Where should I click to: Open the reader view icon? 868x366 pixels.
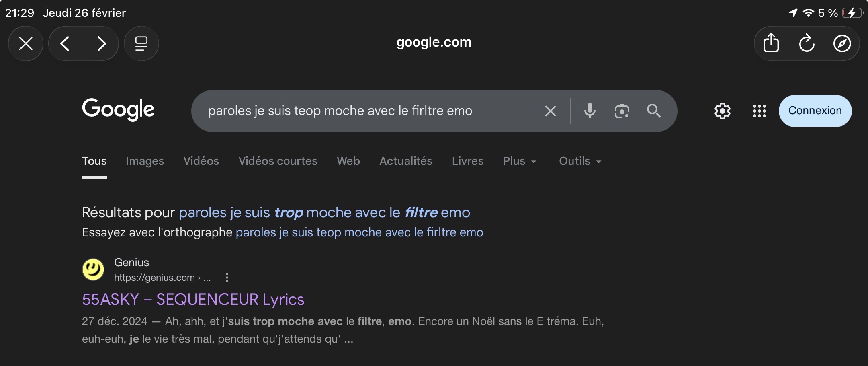[x=141, y=43]
